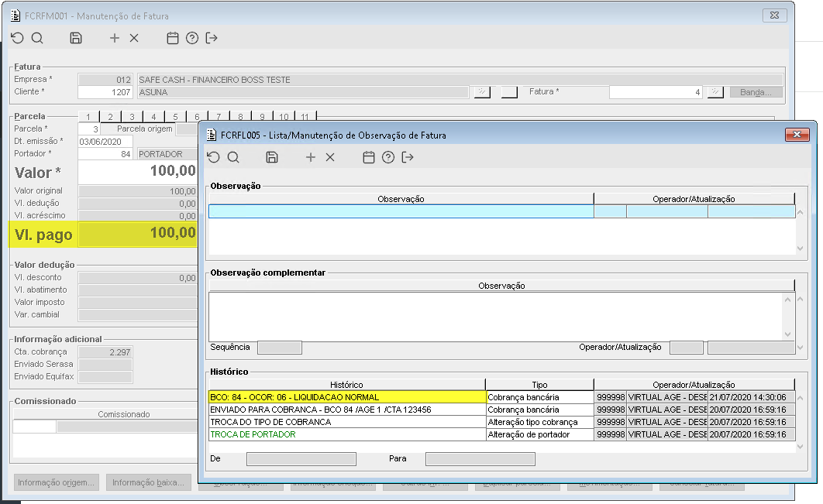Click the Informação baixa... button
Screen dimensions: 823x504
pos(148,482)
